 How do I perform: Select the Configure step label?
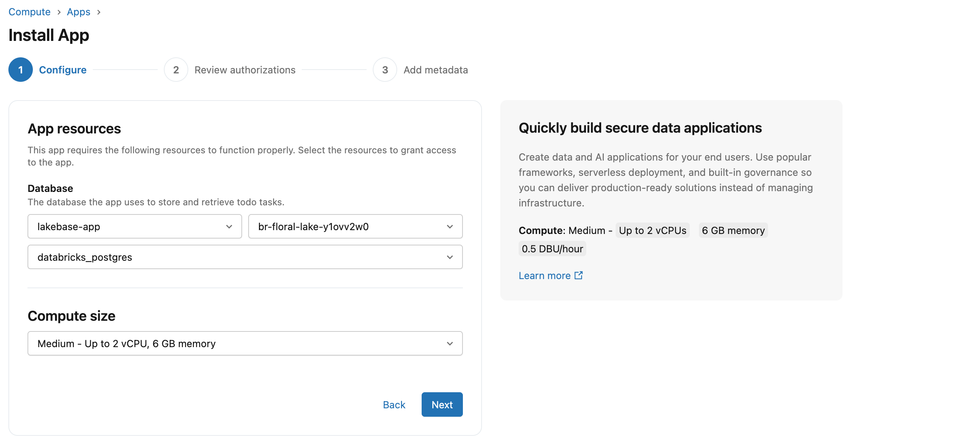pyautogui.click(x=63, y=70)
